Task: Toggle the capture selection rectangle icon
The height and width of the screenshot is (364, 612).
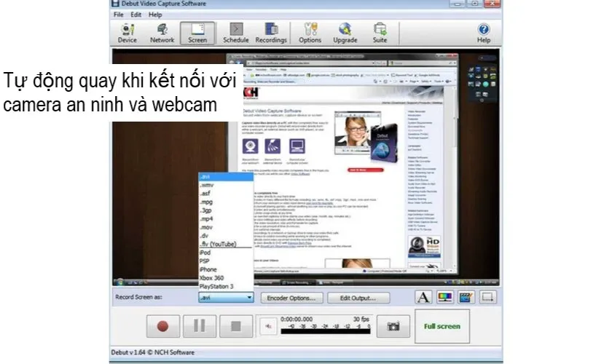Action: [x=487, y=297]
